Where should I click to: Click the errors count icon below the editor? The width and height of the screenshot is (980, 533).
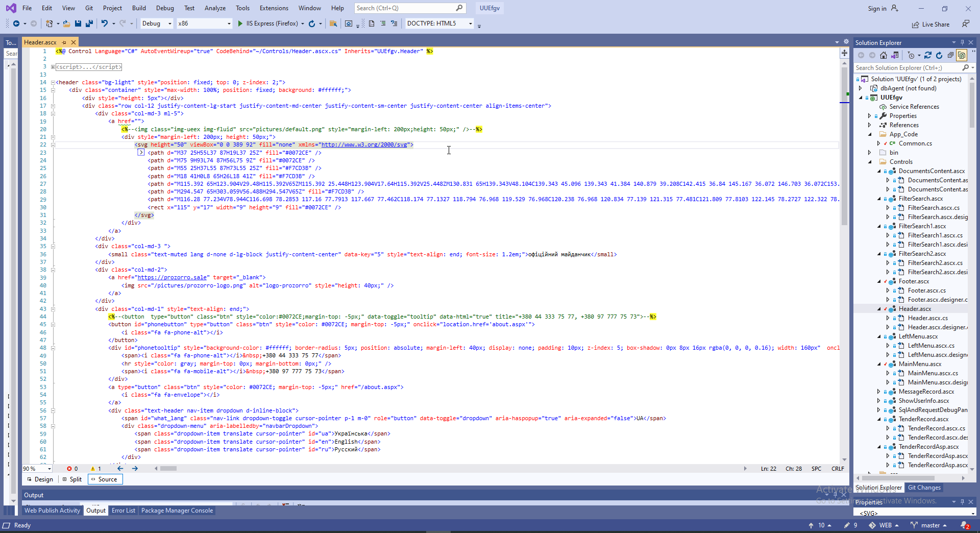69,469
